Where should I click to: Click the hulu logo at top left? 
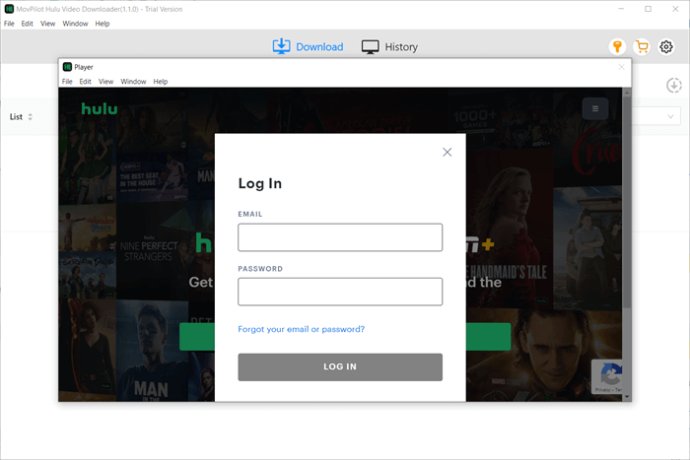99,109
